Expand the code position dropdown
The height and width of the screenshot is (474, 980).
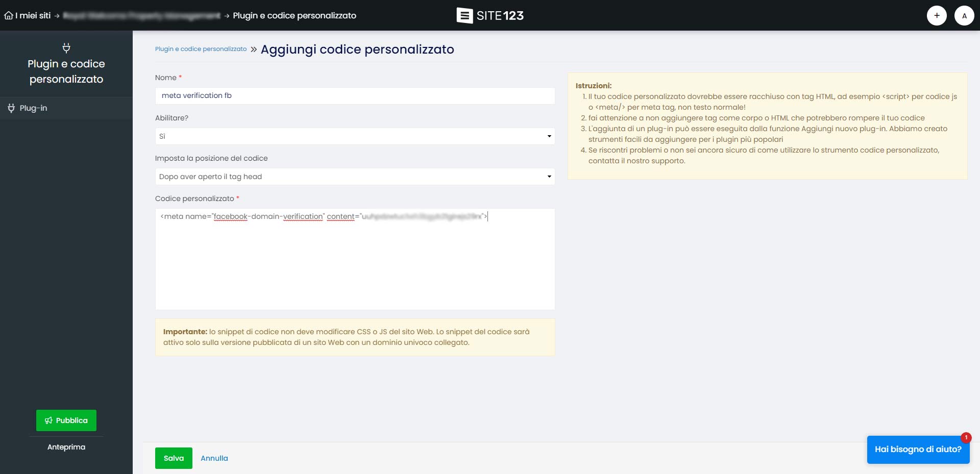click(x=549, y=176)
